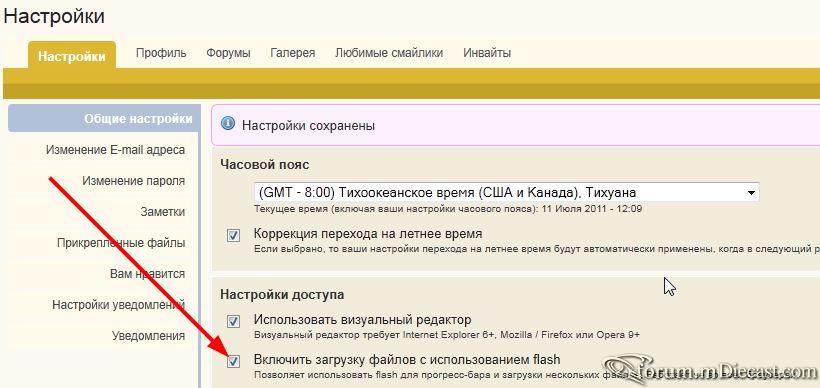The image size is (820, 388).
Task: Click the info icon beside Настройки сохранены
Action: 228,123
